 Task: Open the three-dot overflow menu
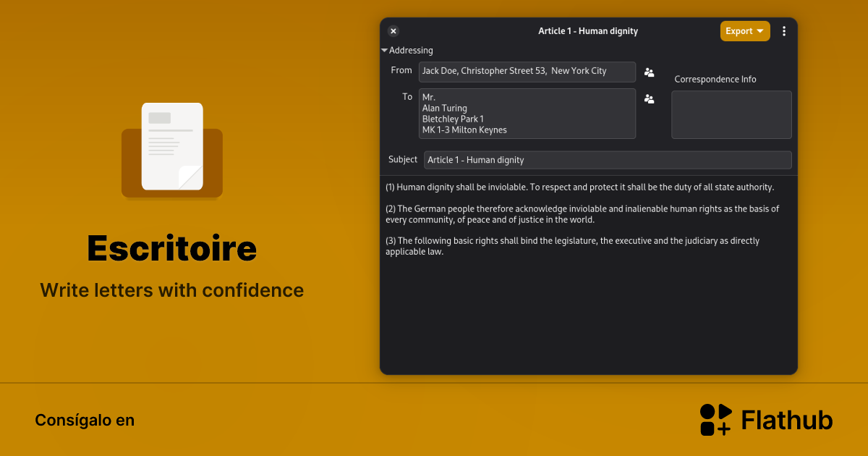coord(784,30)
